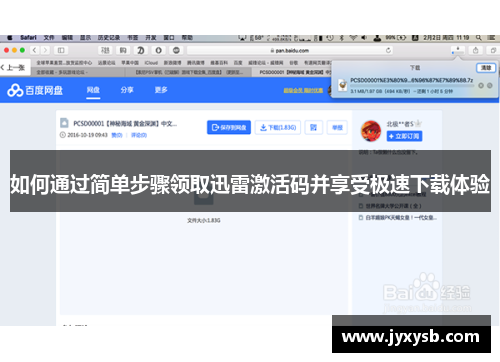Click the 评论(0) comment link
The image size is (500, 362).
(x=139, y=135)
